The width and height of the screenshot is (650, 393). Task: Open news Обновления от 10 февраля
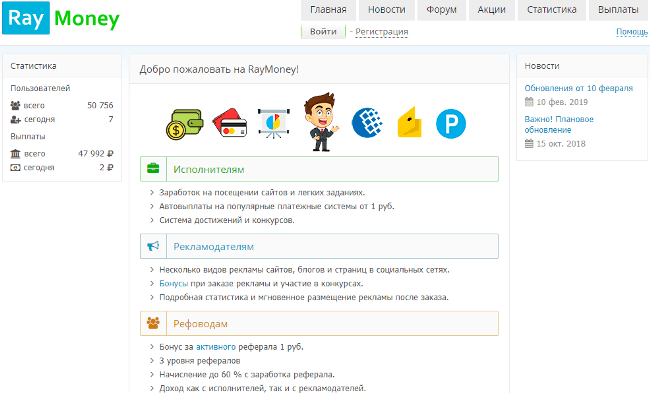click(579, 88)
